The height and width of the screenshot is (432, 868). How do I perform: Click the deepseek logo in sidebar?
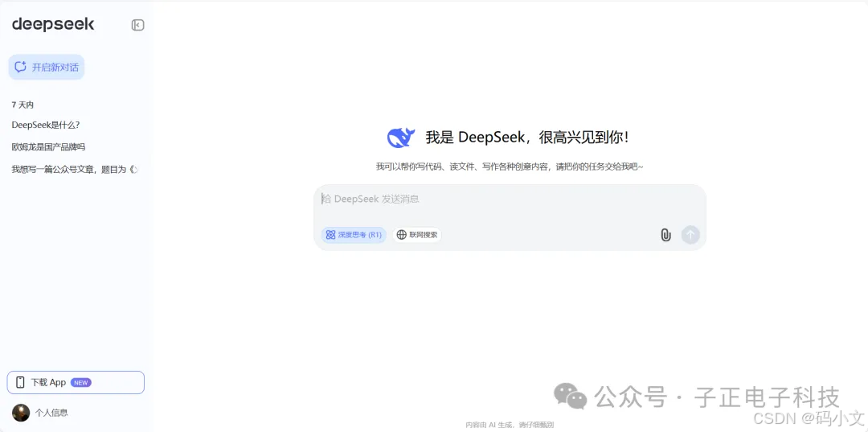pyautogui.click(x=53, y=24)
